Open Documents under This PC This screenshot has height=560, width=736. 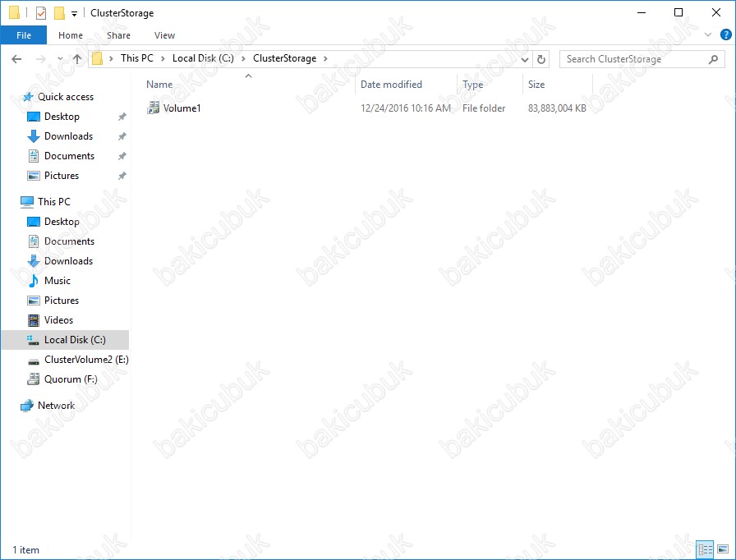(69, 241)
